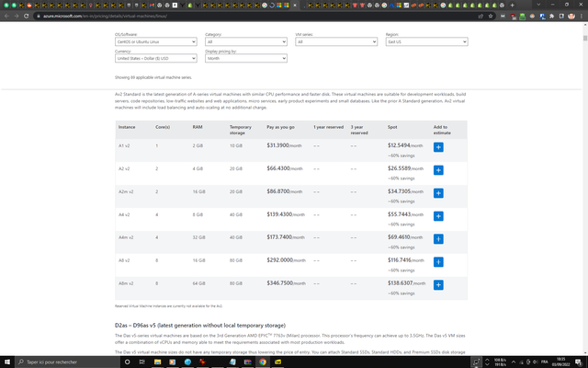Screen dimensions: 588x368
Task: Click the Instance column header
Action: pyautogui.click(x=127, y=127)
